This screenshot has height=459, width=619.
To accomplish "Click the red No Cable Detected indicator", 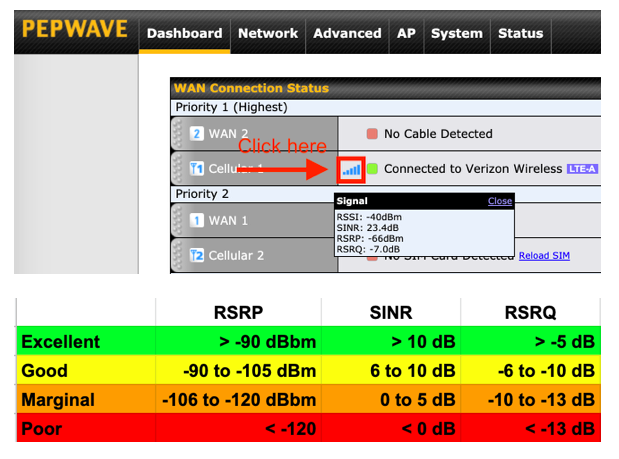I will pyautogui.click(x=373, y=134).
